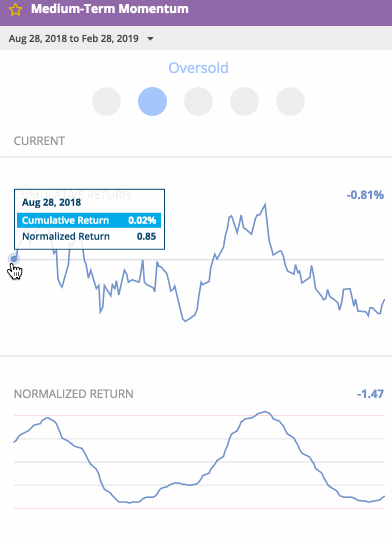This screenshot has width=392, height=541.
Task: Click the Cumulative Return tooltip row
Action: point(89,220)
